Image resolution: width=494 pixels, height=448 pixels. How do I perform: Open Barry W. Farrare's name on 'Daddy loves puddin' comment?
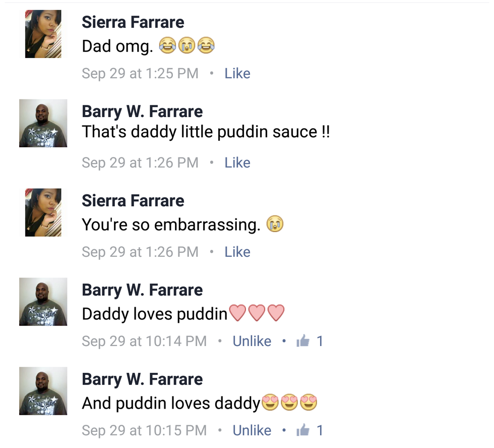point(142,290)
